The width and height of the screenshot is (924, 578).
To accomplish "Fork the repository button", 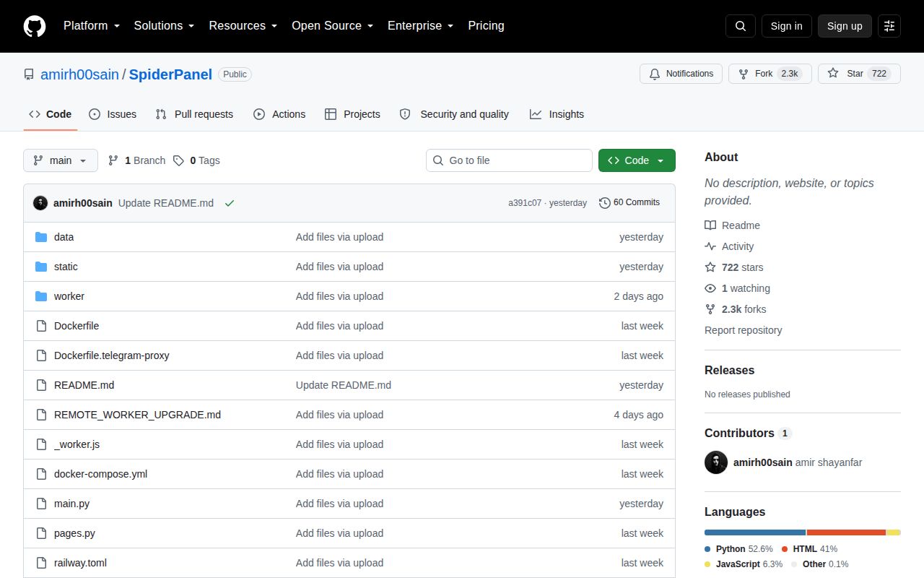I will point(770,74).
